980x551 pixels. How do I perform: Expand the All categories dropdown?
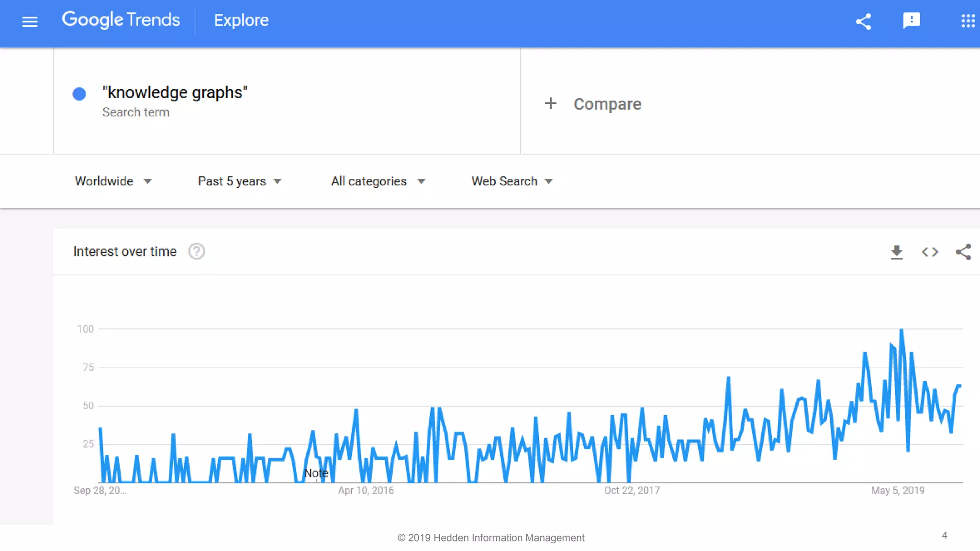(x=378, y=181)
